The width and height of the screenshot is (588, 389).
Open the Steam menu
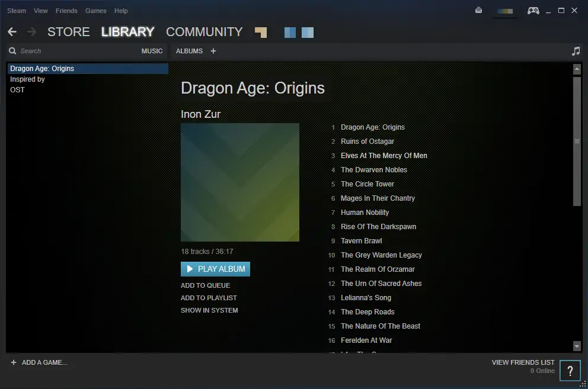[x=17, y=11]
